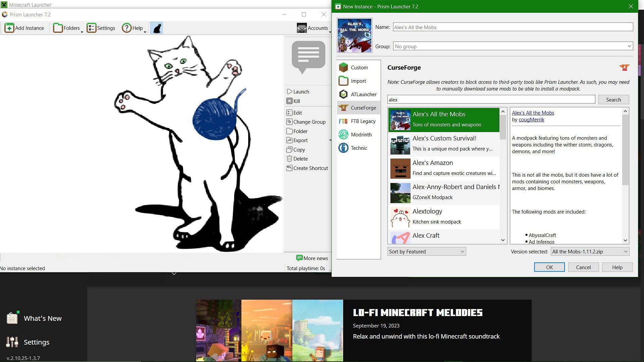Scroll down the modpack results list
This screenshot has height=362, width=644.
tap(503, 240)
